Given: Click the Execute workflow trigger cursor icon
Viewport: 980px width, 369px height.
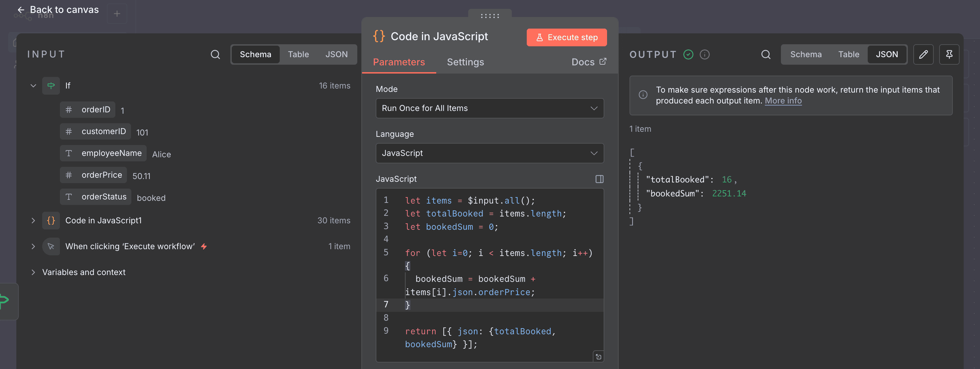Looking at the screenshot, I should coord(51,246).
